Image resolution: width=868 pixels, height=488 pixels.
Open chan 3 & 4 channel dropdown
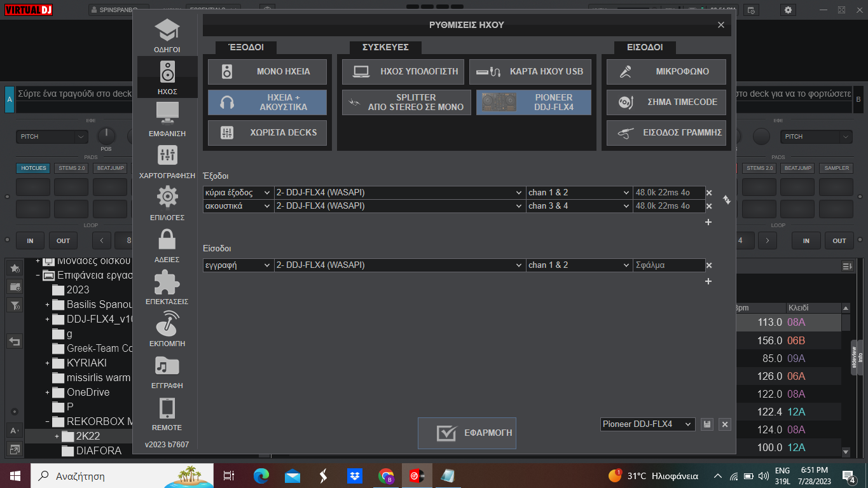[x=579, y=206]
